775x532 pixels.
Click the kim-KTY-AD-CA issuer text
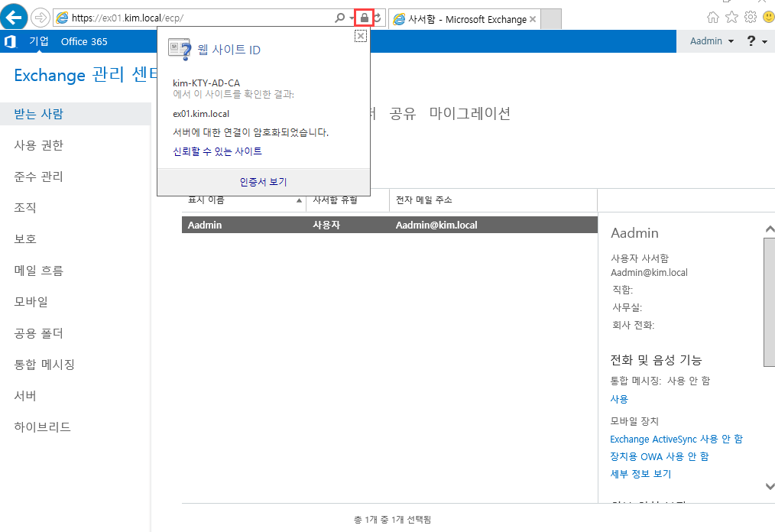(x=206, y=83)
